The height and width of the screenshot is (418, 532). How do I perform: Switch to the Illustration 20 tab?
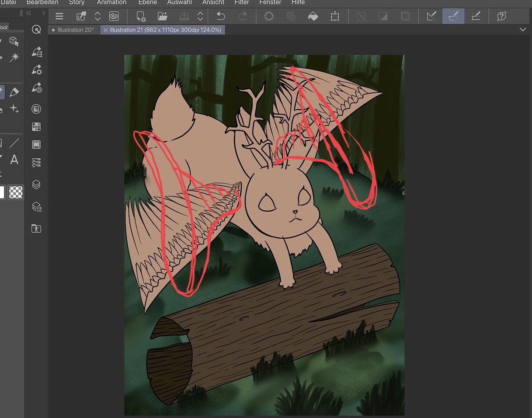[x=75, y=30]
